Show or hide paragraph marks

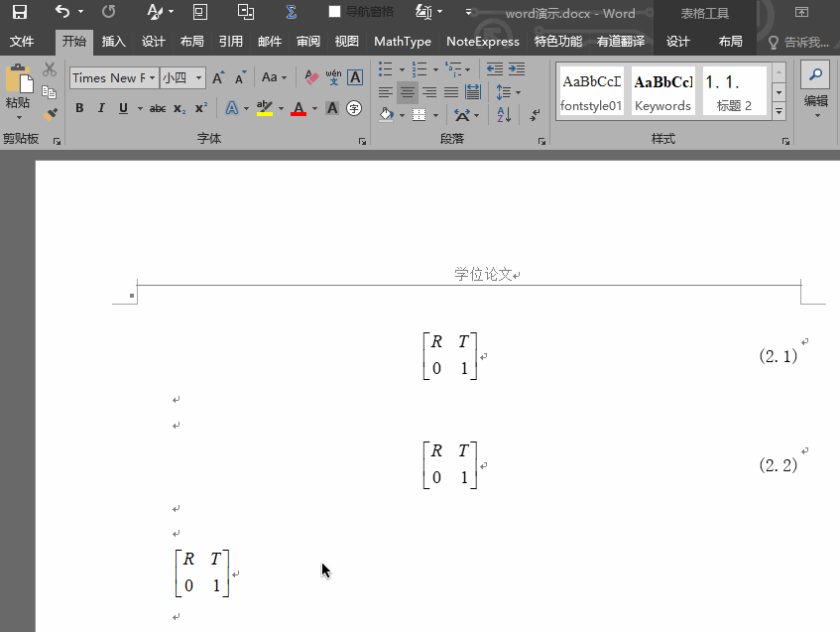coord(535,115)
